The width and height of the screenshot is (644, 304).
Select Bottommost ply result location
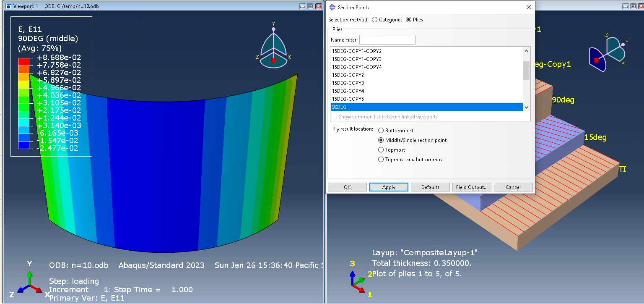381,130
